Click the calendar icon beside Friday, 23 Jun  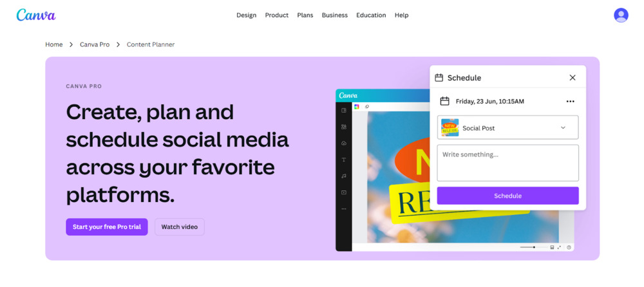(444, 101)
